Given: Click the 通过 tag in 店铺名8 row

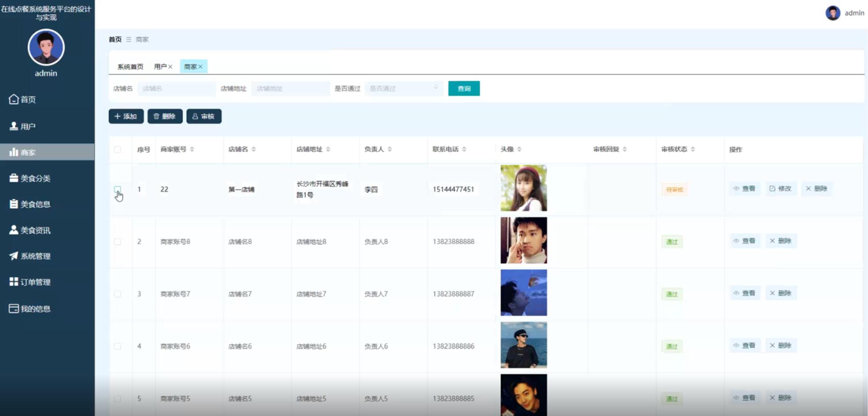Looking at the screenshot, I should pyautogui.click(x=672, y=242).
